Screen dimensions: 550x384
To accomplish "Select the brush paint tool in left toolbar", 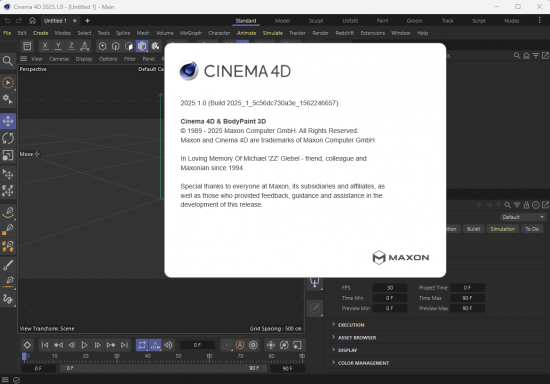I will pyautogui.click(x=8, y=265).
